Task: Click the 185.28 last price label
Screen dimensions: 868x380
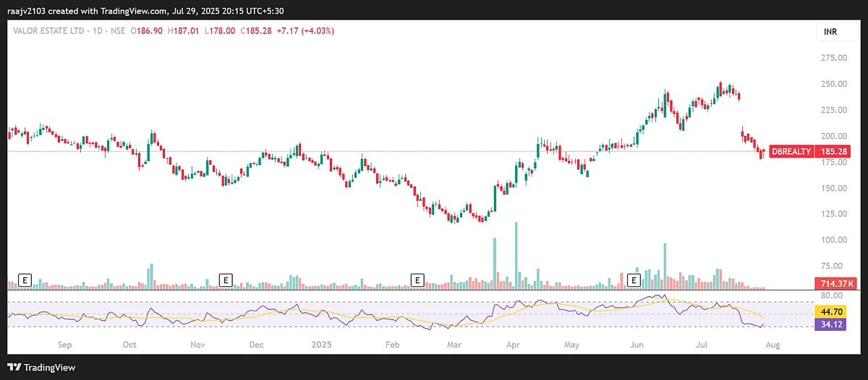Action: [x=833, y=152]
